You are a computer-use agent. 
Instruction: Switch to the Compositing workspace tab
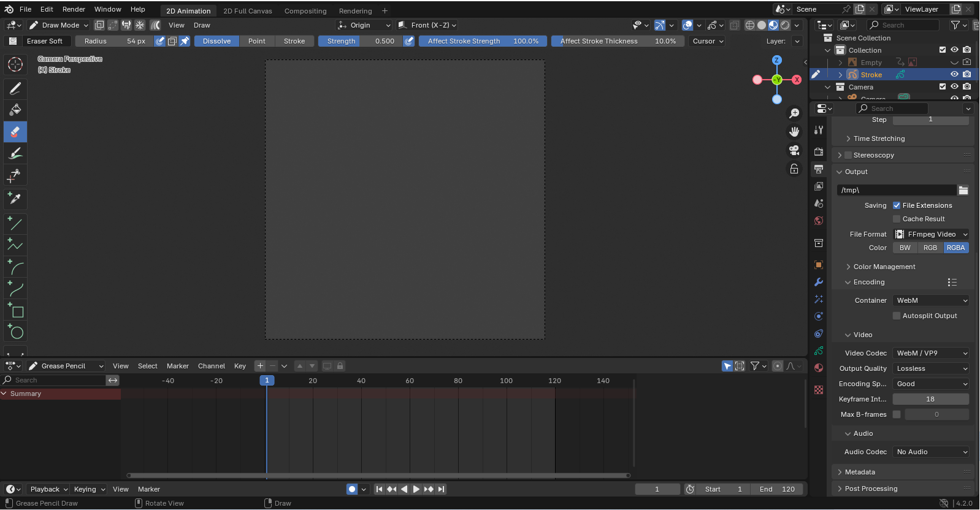click(305, 11)
